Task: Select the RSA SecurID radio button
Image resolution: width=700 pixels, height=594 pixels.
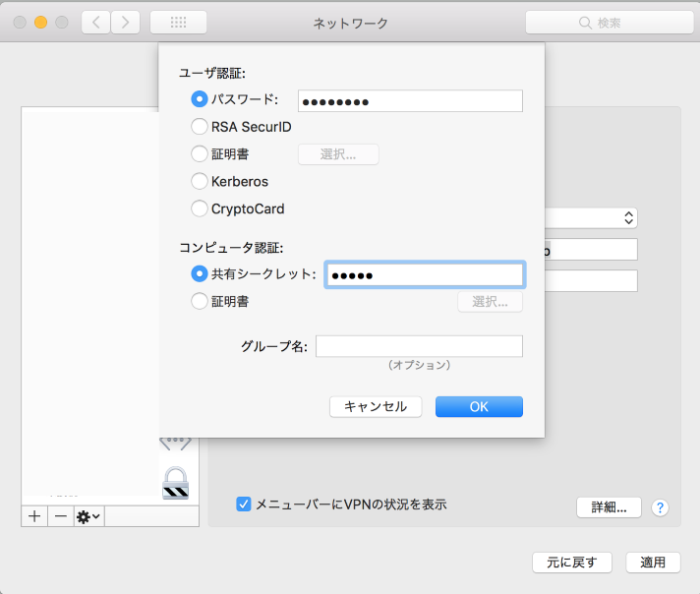Action: (200, 127)
